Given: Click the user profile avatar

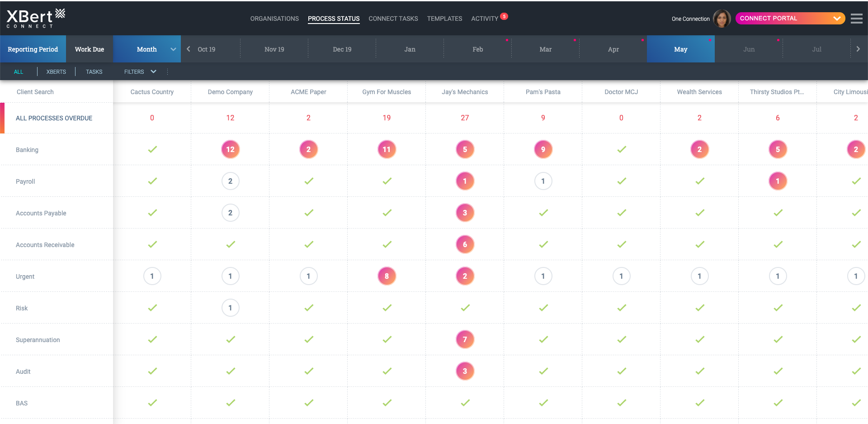Looking at the screenshot, I should (x=722, y=19).
